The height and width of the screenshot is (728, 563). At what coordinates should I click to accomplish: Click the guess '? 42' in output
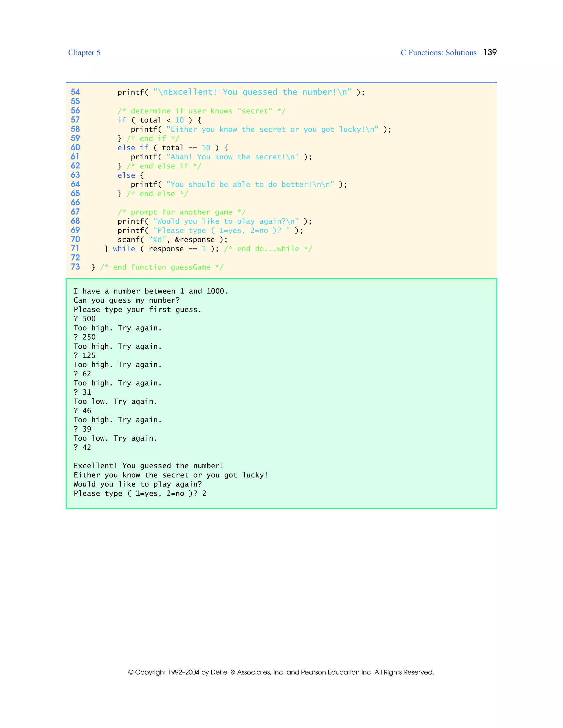(82, 447)
